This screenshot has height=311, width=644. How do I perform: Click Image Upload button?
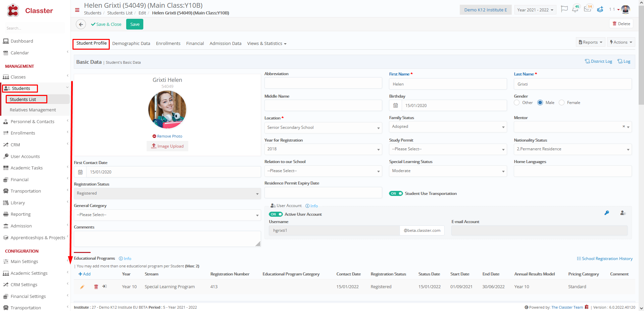(x=167, y=146)
